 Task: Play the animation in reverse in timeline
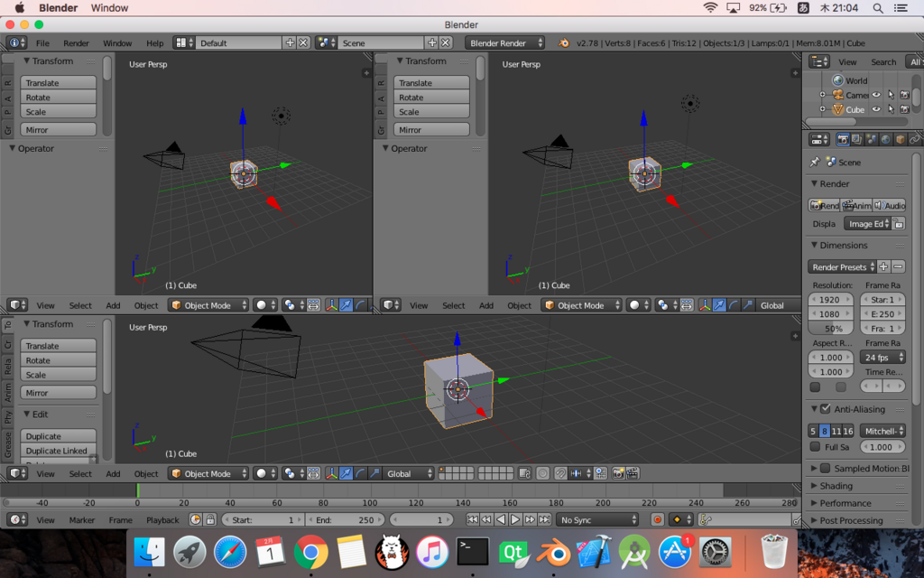click(x=500, y=519)
